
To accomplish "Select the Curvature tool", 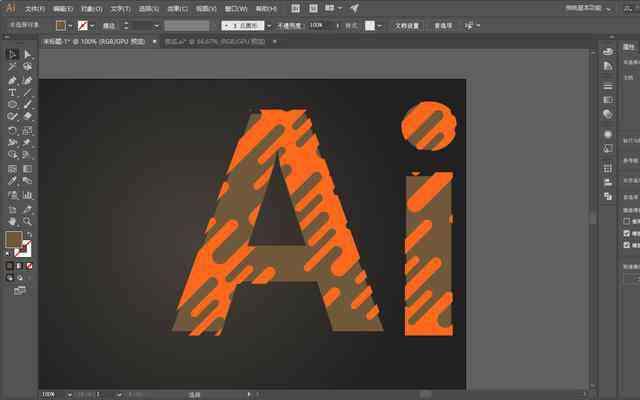I will click(27, 80).
